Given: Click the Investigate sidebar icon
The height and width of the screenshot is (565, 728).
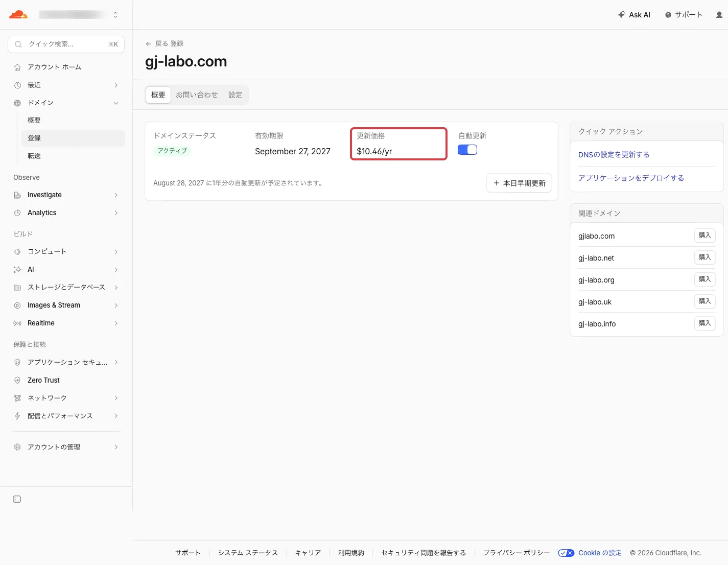Looking at the screenshot, I should click(x=17, y=195).
